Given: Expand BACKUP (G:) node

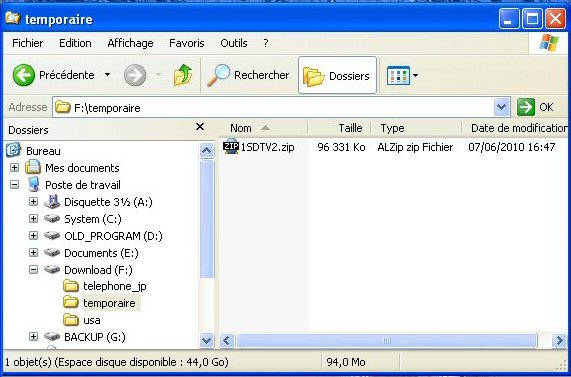Looking at the screenshot, I should [x=33, y=337].
